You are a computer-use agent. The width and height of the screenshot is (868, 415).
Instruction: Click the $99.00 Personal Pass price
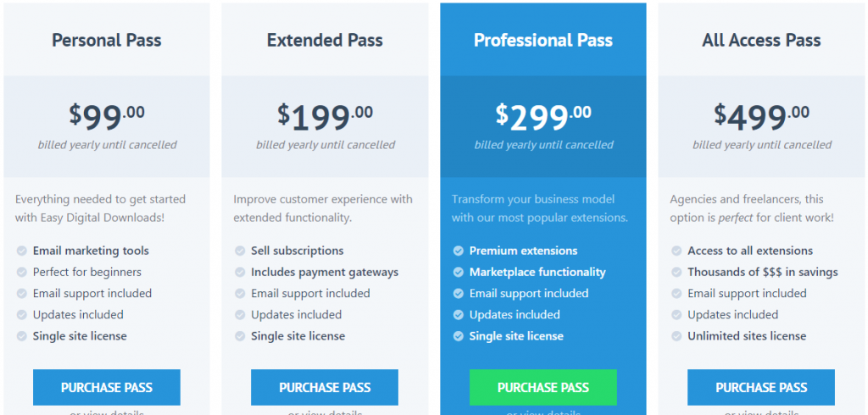pyautogui.click(x=107, y=116)
